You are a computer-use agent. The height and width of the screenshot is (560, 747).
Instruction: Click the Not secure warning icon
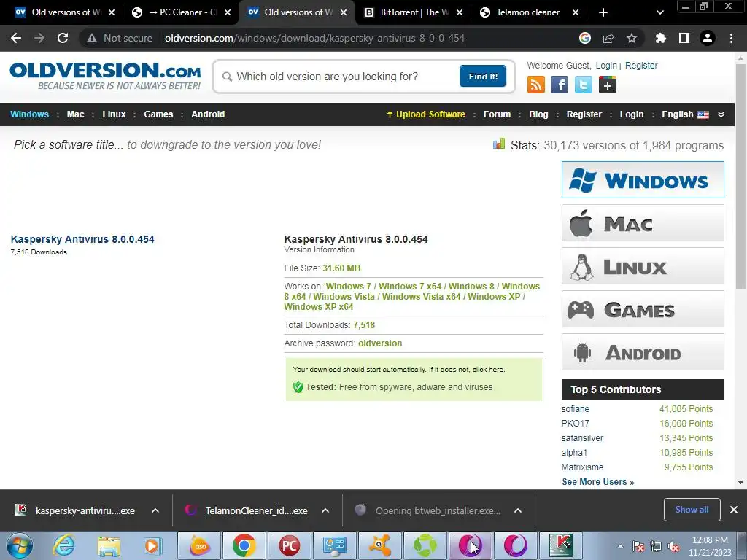91,38
